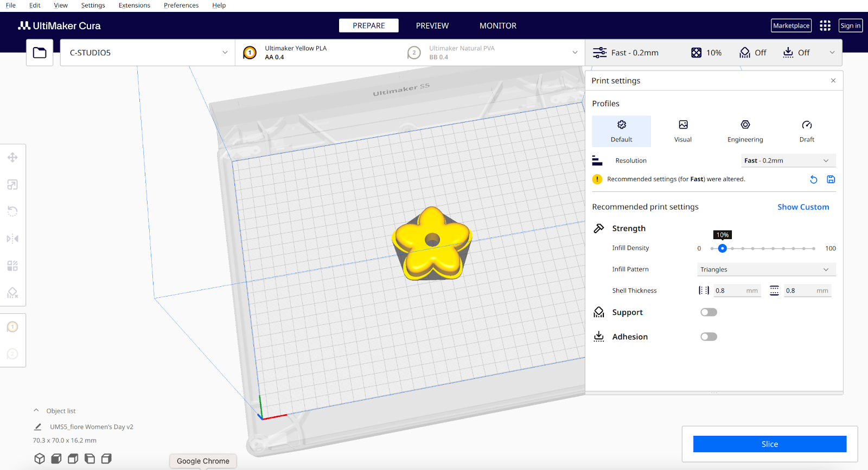This screenshot has width=868, height=470.
Task: Open the Resolution Fast - 0.2mm dropdown
Action: [788, 160]
